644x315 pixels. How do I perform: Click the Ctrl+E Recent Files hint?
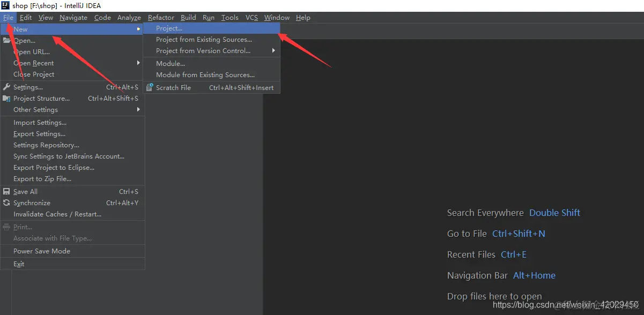click(514, 254)
